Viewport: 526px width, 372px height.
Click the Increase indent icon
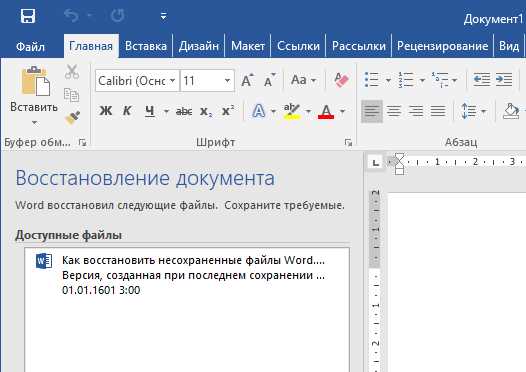[504, 80]
